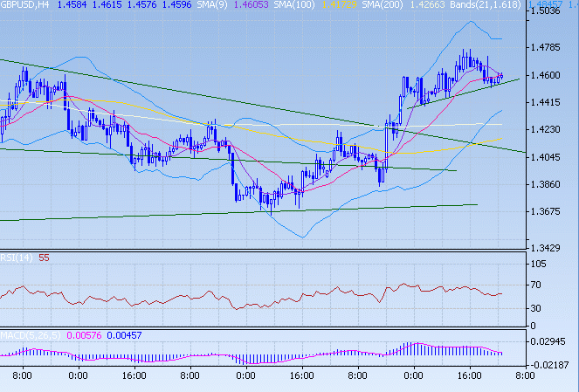Click the RSI current value 55
The height and width of the screenshot is (392, 579).
(44, 258)
